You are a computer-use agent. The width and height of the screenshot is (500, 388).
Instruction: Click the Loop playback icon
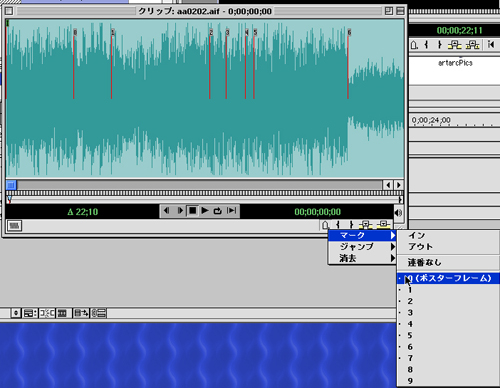(218, 211)
